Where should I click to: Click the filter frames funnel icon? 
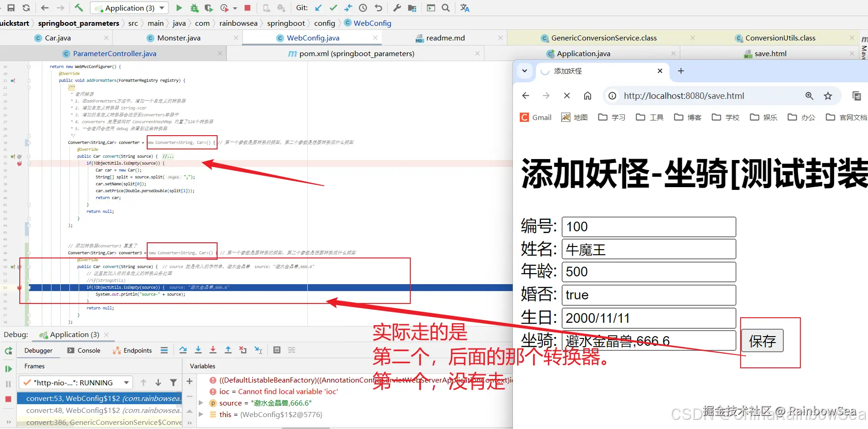point(173,383)
